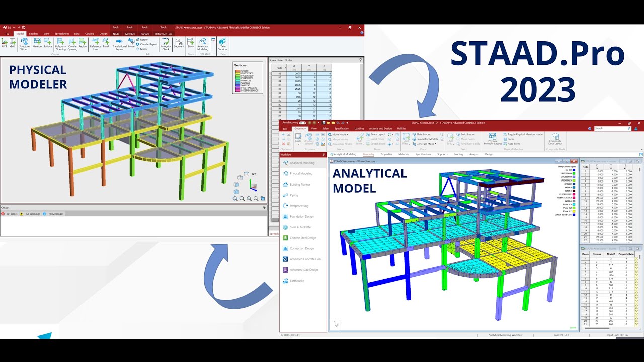Click the Translational Repeat tool
The image size is (644, 362).
[119, 44]
